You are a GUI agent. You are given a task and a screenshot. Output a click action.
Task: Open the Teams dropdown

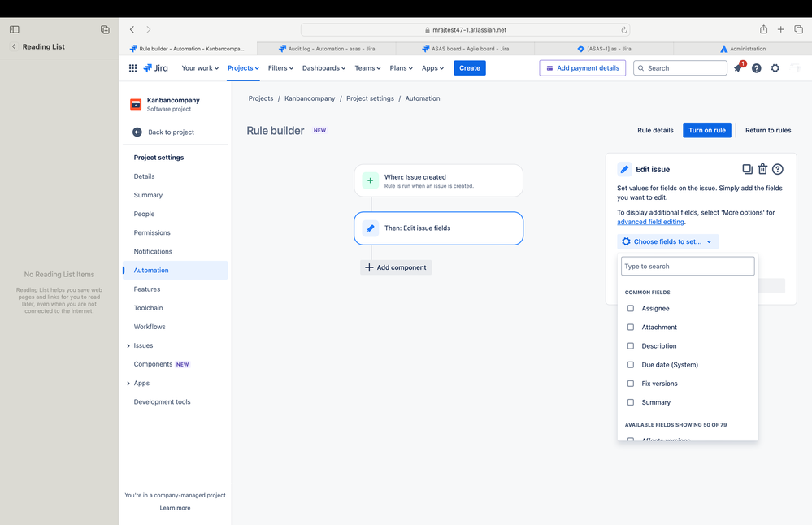(x=367, y=67)
